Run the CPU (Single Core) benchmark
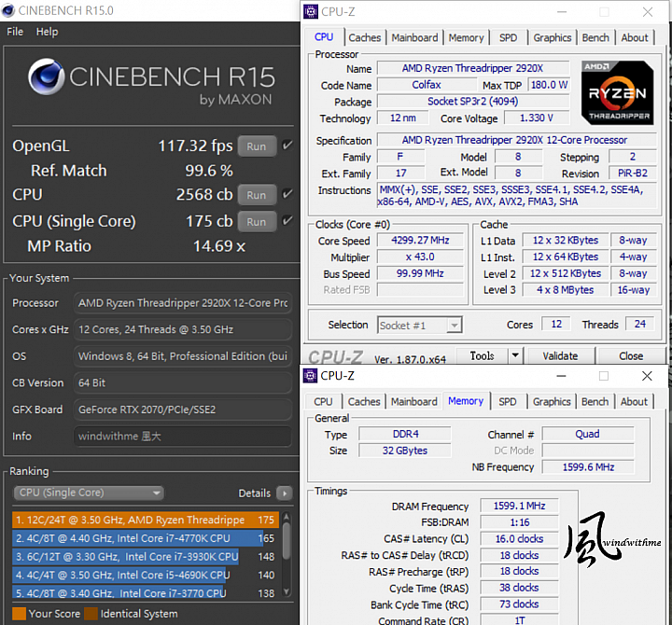Image resolution: width=672 pixels, height=625 pixels. 257,222
